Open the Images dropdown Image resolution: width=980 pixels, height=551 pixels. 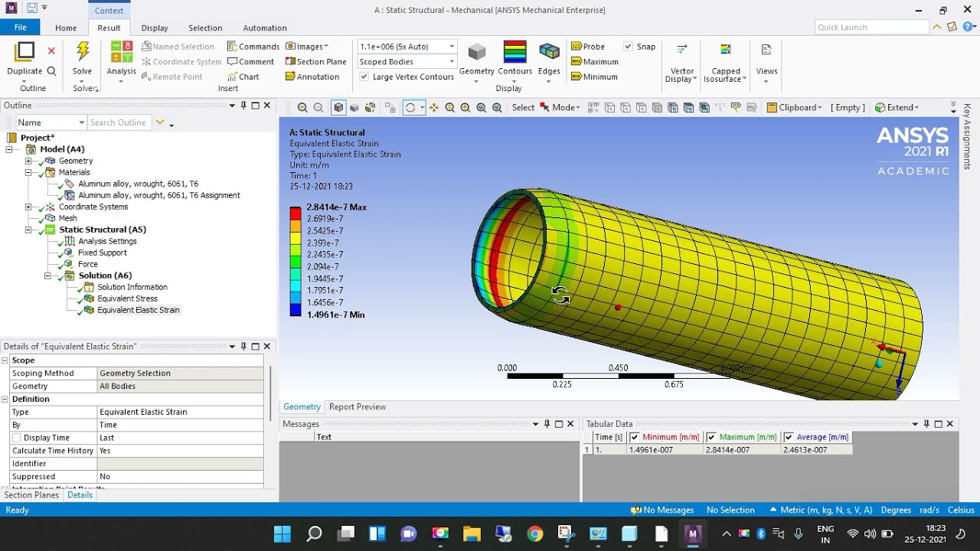pyautogui.click(x=307, y=47)
